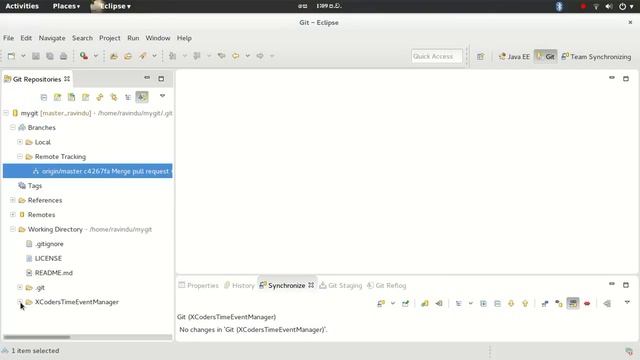The height and width of the screenshot is (360, 640).
Task: Open Synchronize view menu dropdown
Action: pyautogui.click(x=627, y=302)
